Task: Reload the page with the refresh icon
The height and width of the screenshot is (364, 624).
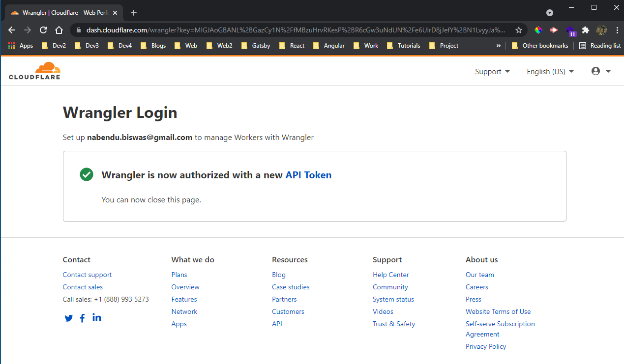Action: click(43, 30)
